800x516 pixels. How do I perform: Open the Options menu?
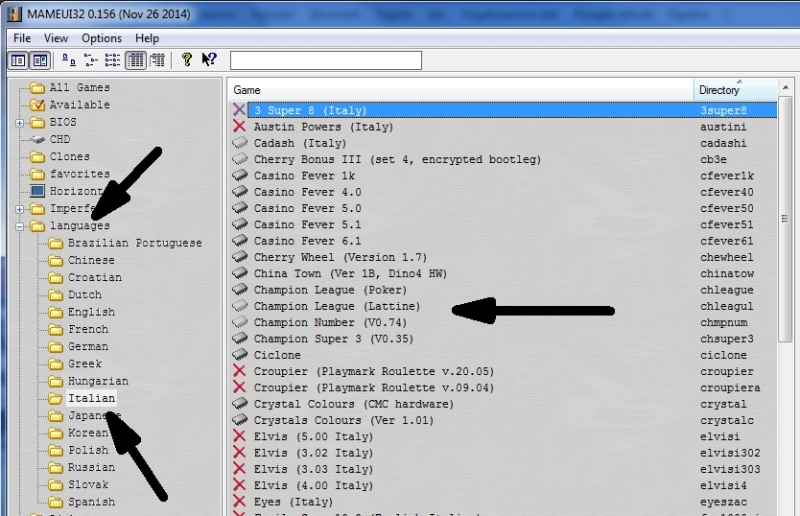pos(102,38)
